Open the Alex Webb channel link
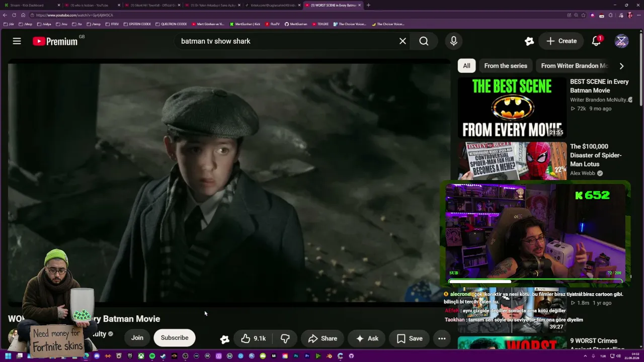The height and width of the screenshot is (362, 644). (x=582, y=173)
